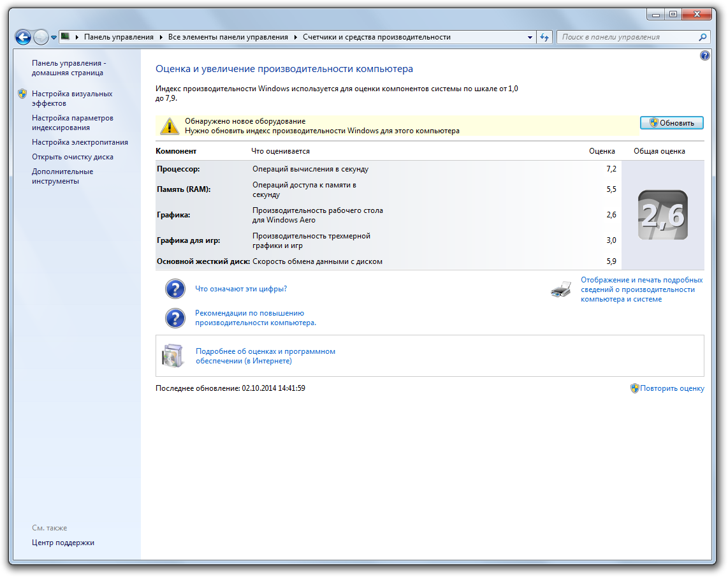Click the printer icon for detailed report
728x577 pixels.
pyautogui.click(x=561, y=290)
